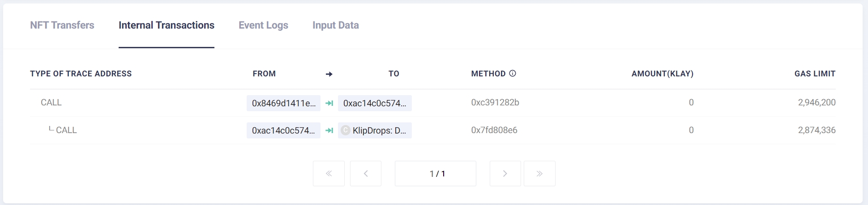
Task: Switch to the NFT Transfers tab
Action: (x=62, y=25)
